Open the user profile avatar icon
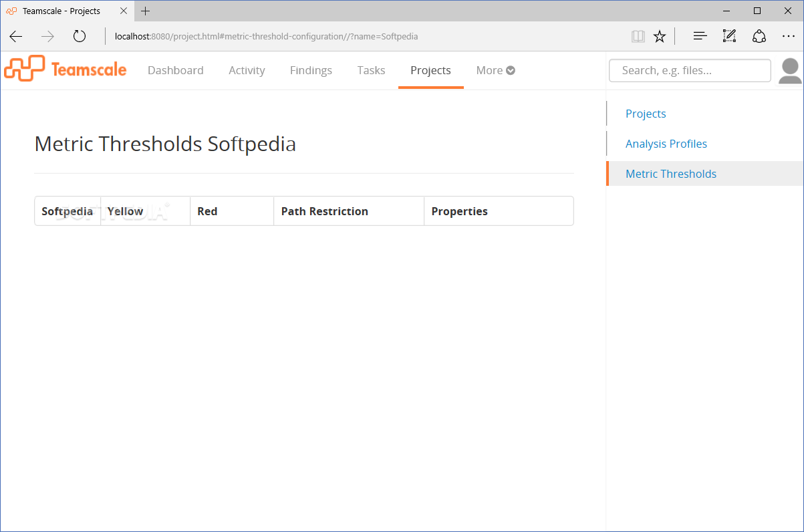Screen dimensions: 804x532 click(791, 71)
